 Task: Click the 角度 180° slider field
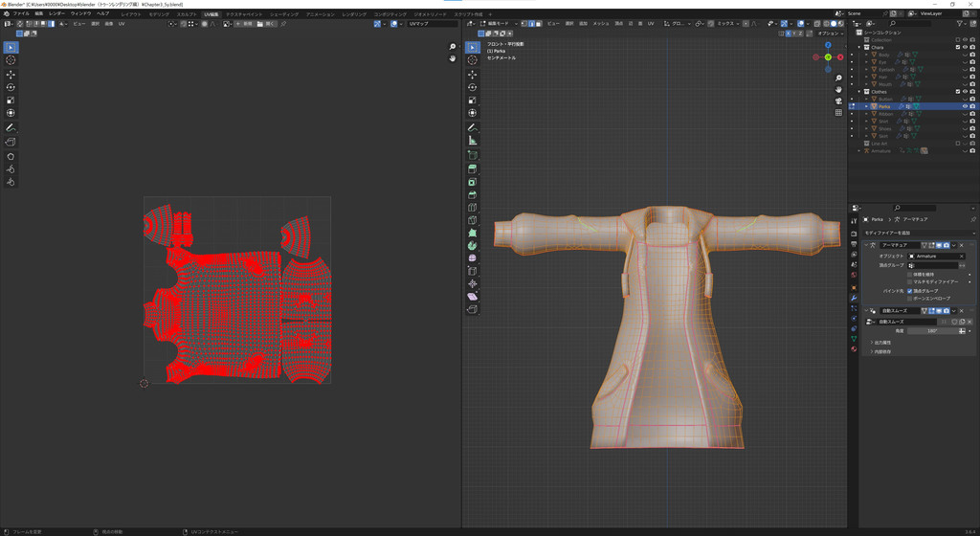(930, 331)
